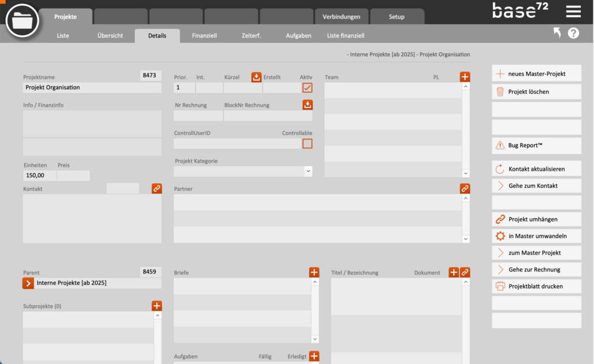Open the Verbindungen tab
The image size is (594, 364).
(x=341, y=17)
